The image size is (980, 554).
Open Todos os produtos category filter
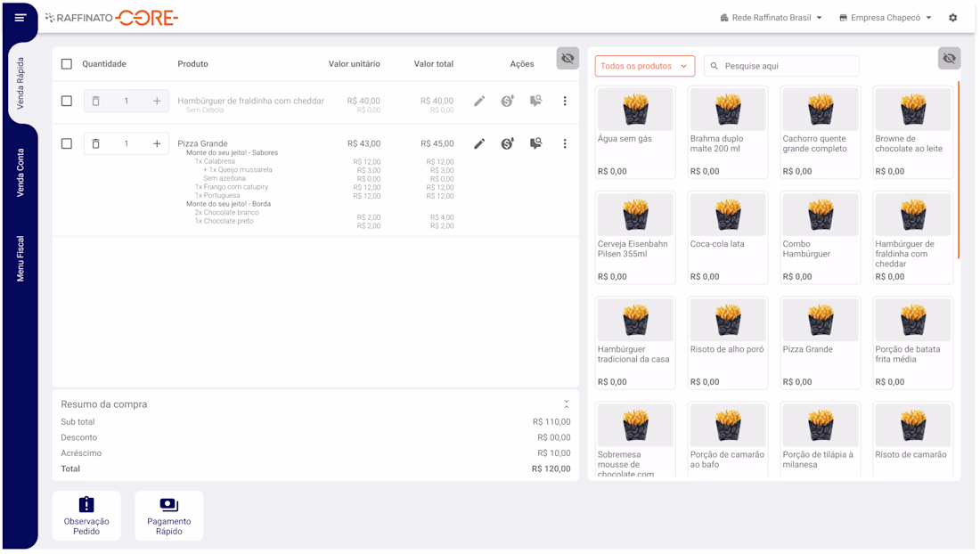coord(644,66)
